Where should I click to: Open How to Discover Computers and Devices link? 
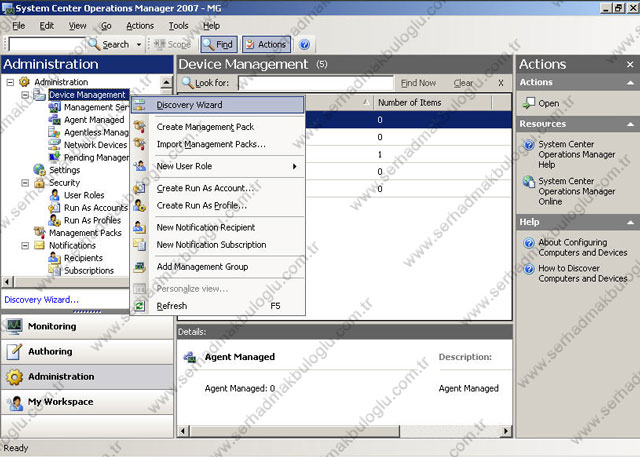click(x=582, y=273)
